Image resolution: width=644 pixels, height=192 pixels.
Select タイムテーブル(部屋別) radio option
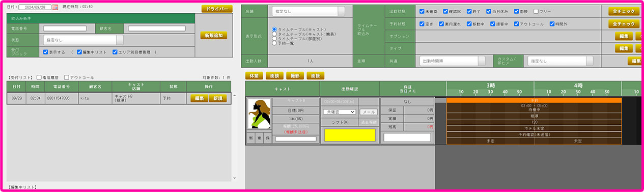tap(275, 39)
